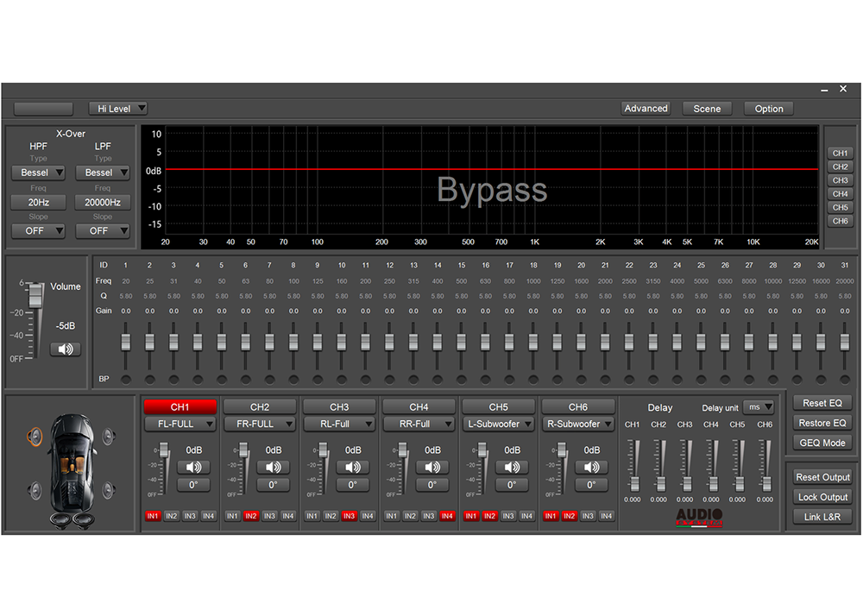Mute the master volume speaker icon
The image size is (863, 616).
[x=65, y=349]
